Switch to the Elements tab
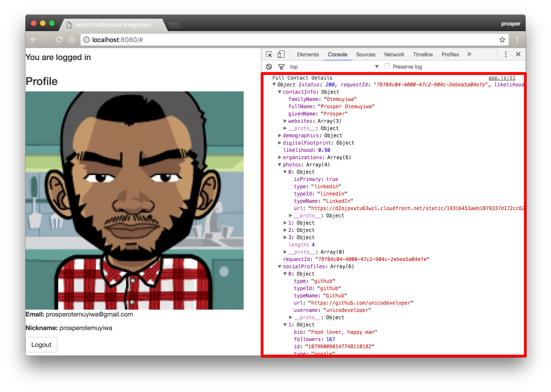 point(308,55)
